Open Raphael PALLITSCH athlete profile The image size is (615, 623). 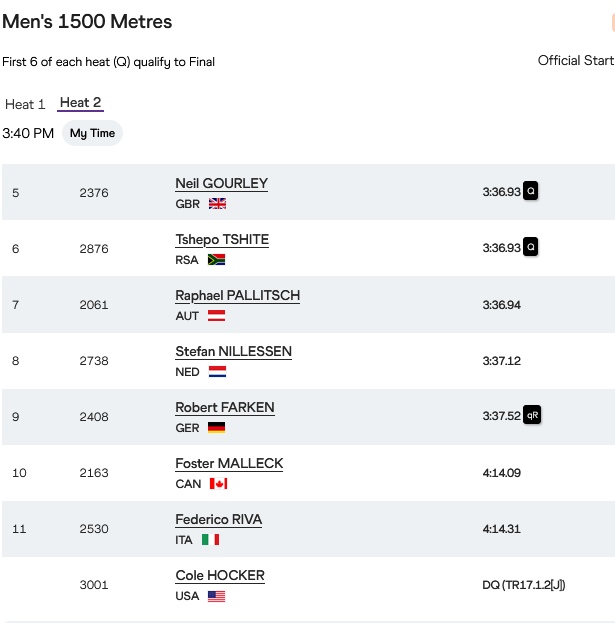237,296
